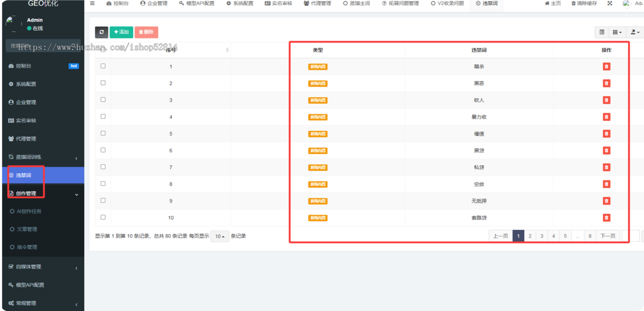Open the export dropdown button
The width and height of the screenshot is (644, 311).
coord(635,32)
